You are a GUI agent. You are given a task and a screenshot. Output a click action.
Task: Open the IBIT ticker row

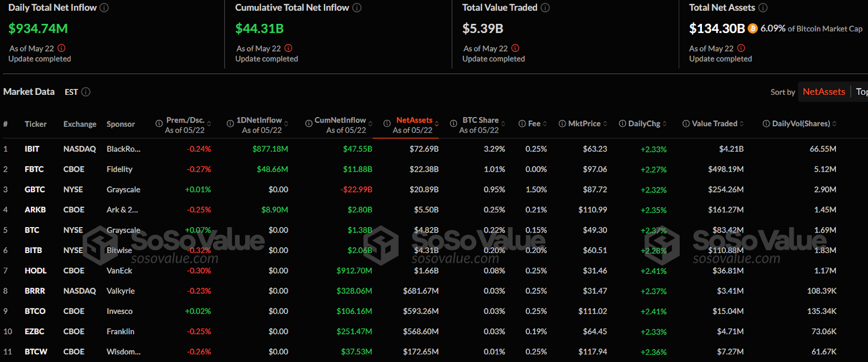coord(32,148)
